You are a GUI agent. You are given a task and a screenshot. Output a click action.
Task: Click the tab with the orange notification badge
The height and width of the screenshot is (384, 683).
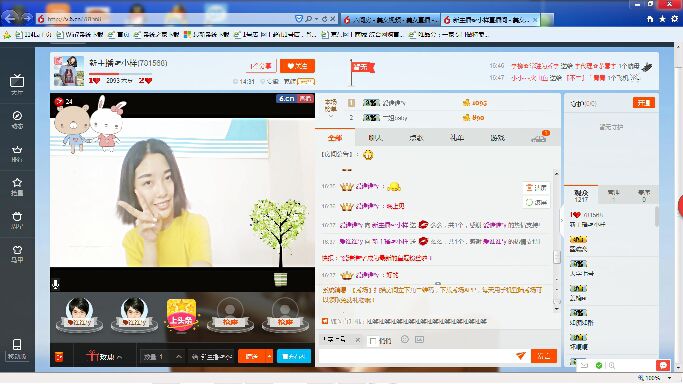pyautogui.click(x=539, y=137)
